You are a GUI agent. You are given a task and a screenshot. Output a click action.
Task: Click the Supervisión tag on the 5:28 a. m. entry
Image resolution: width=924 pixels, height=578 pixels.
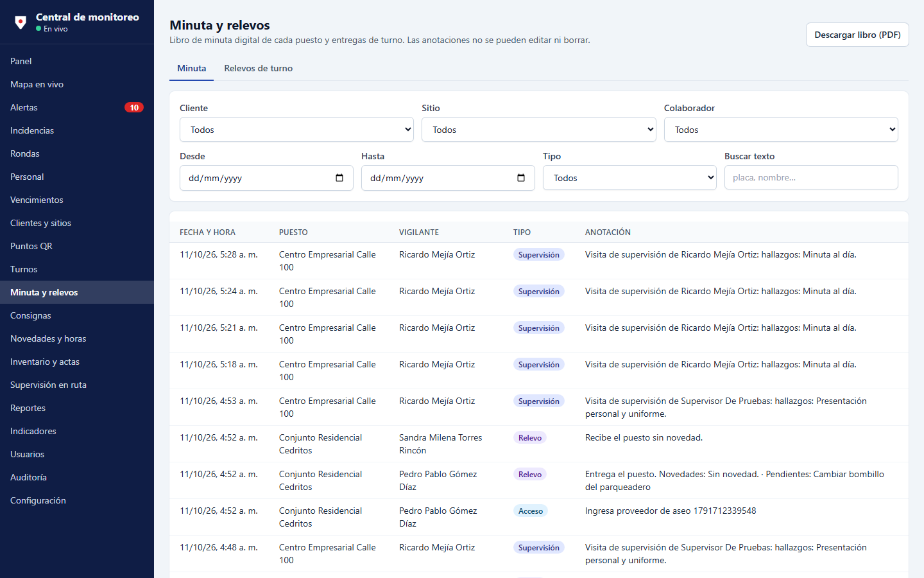point(539,255)
